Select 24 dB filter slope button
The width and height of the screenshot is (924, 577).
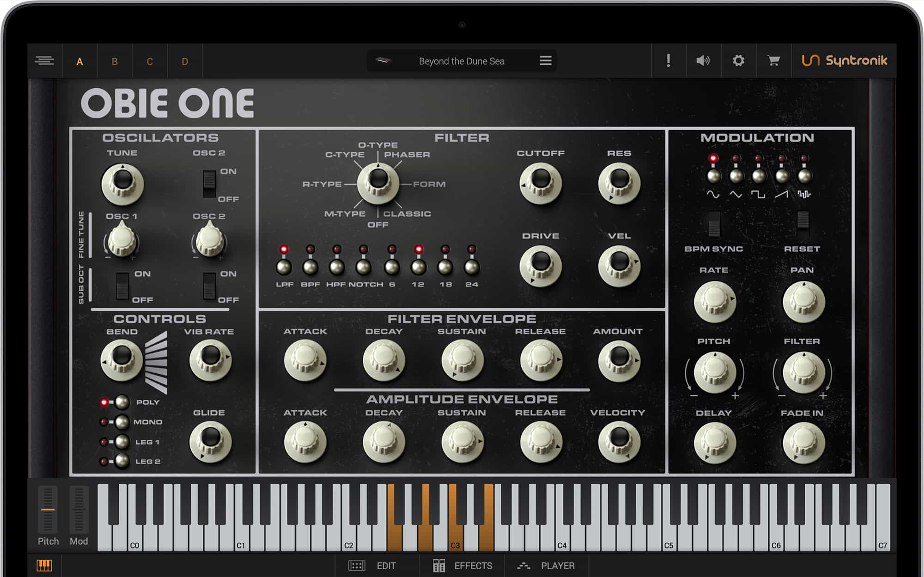click(x=471, y=267)
